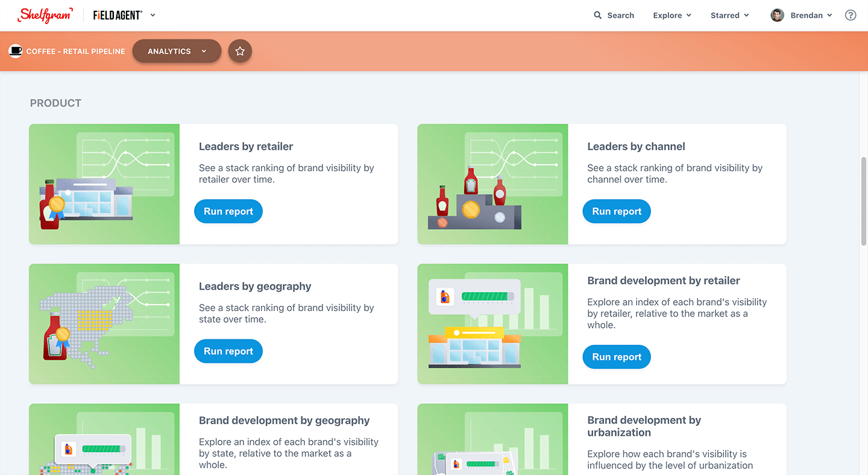Expand the Explore menu
Image resolution: width=868 pixels, height=475 pixels.
672,15
